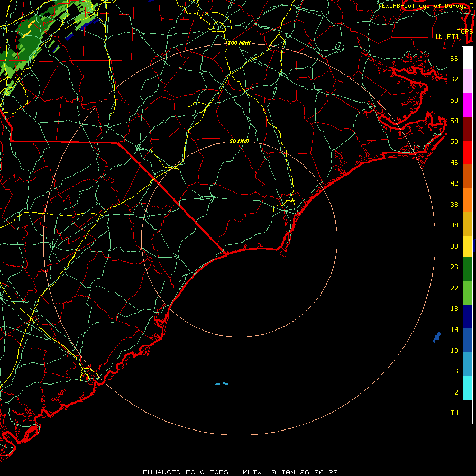Viewport: 476px width, 476px height.
Task: Click the dark green 30 kft swatch
Action: click(467, 269)
